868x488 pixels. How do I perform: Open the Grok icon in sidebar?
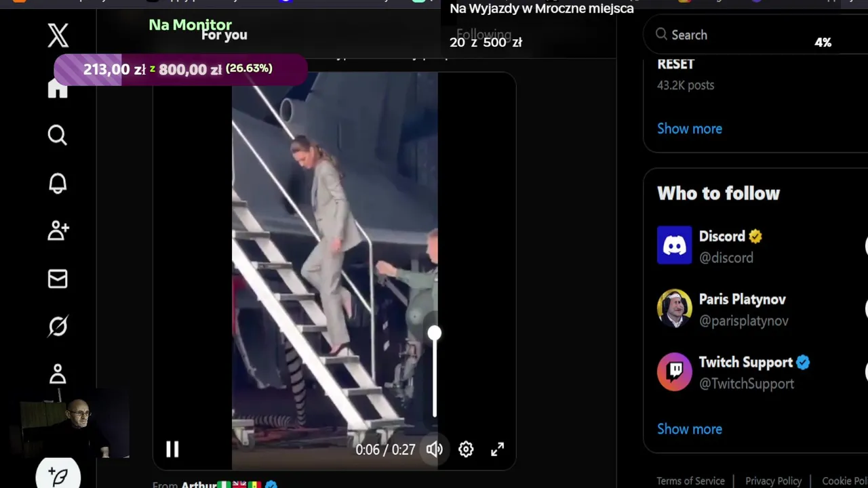pos(58,326)
